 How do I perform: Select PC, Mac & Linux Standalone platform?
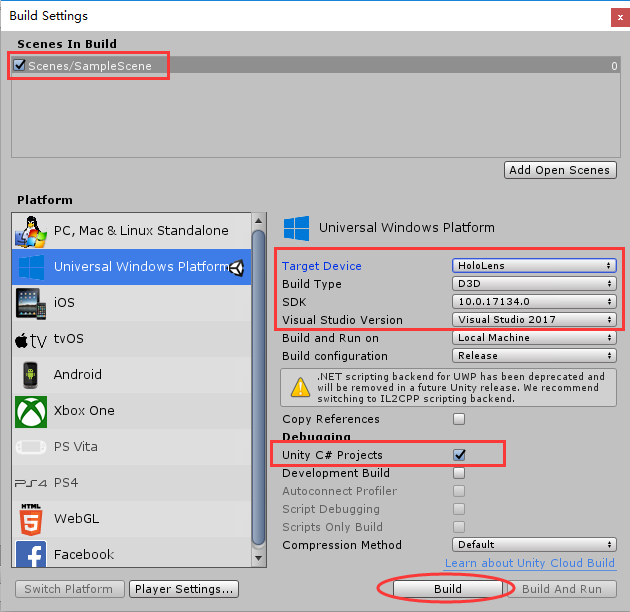(x=131, y=231)
